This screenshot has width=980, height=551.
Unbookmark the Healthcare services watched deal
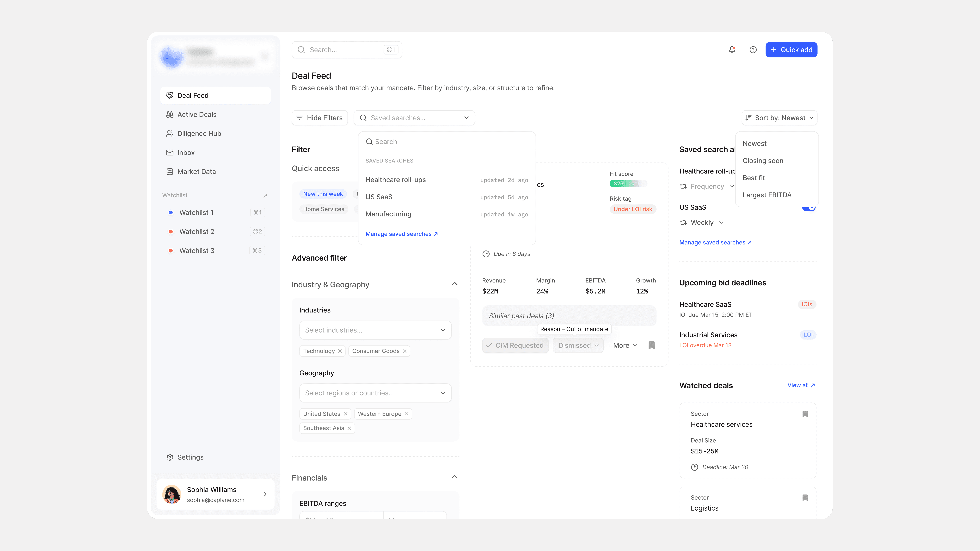(805, 414)
